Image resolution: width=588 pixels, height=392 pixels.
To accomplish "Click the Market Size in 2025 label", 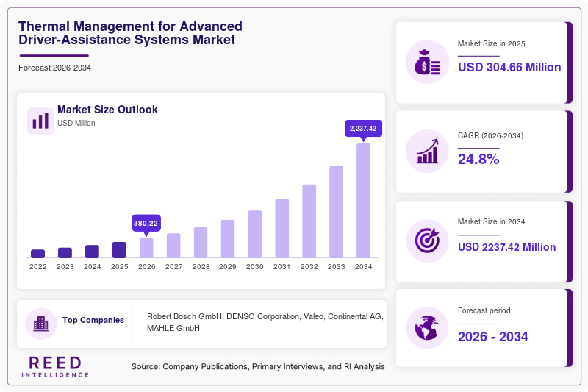I will click(x=491, y=43).
